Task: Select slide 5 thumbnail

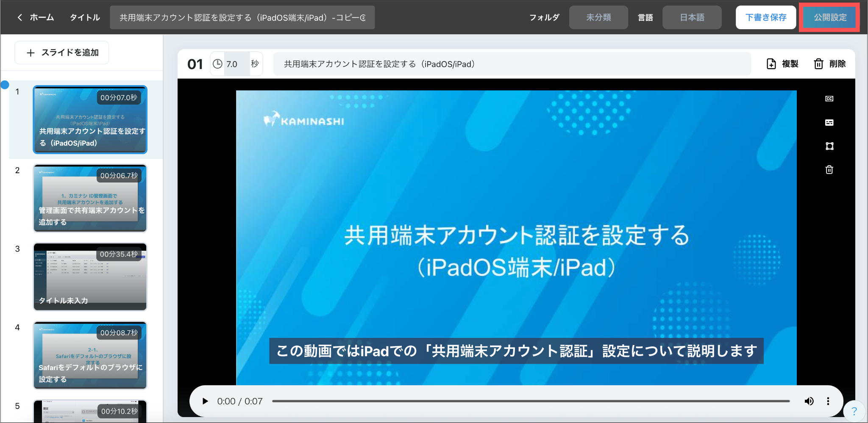Action: [x=90, y=411]
